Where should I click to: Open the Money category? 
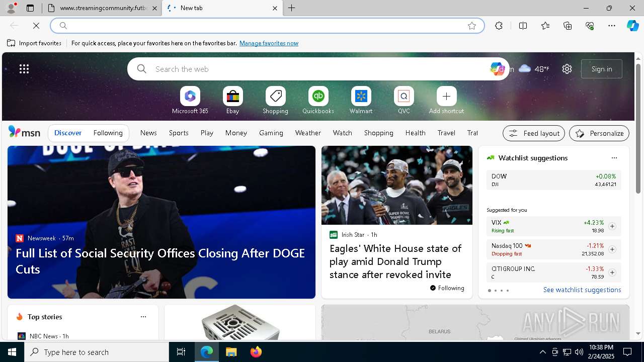pyautogui.click(x=236, y=133)
